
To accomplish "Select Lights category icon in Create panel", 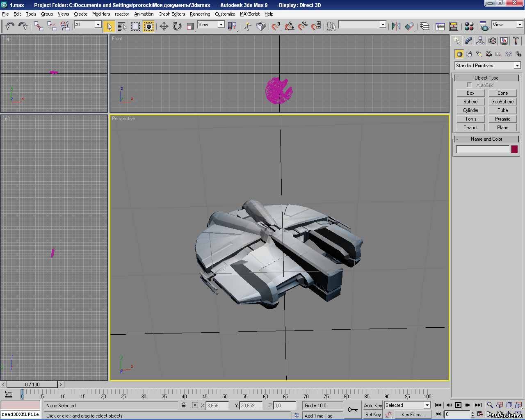I will click(x=479, y=54).
